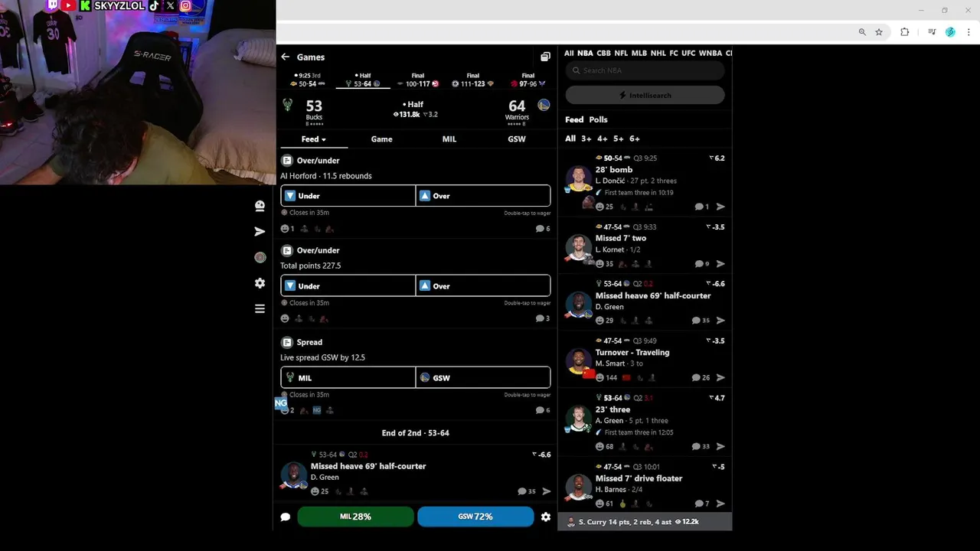Image resolution: width=980 pixels, height=551 pixels.
Task: Pick GSW on live spread
Action: (483, 378)
